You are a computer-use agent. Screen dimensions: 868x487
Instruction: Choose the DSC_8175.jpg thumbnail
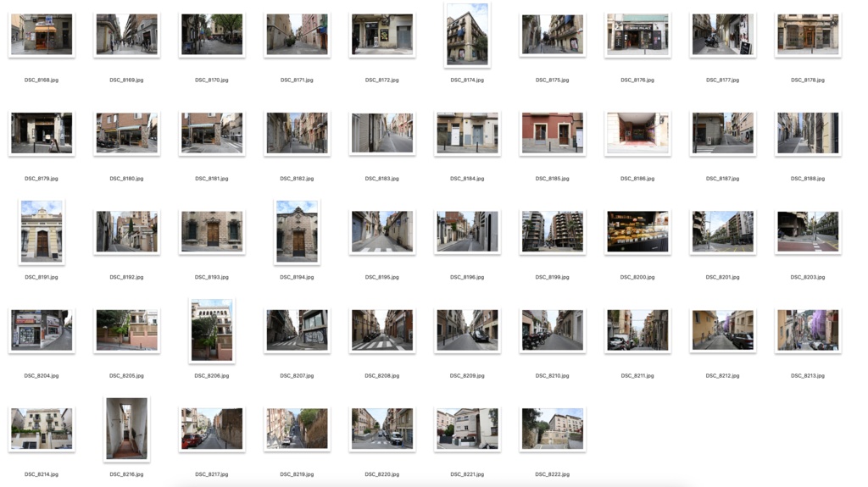[553, 35]
